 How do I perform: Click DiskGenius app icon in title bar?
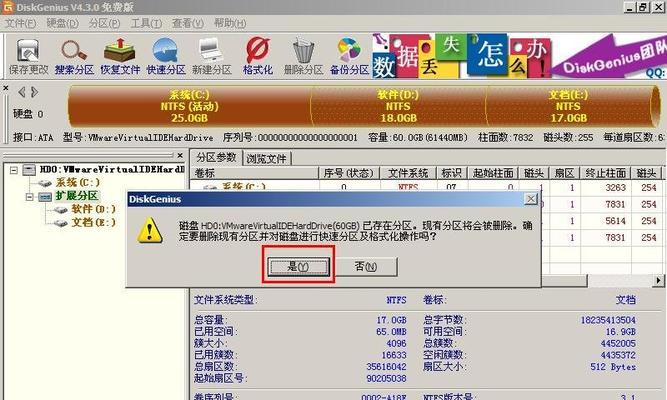coord(7,7)
